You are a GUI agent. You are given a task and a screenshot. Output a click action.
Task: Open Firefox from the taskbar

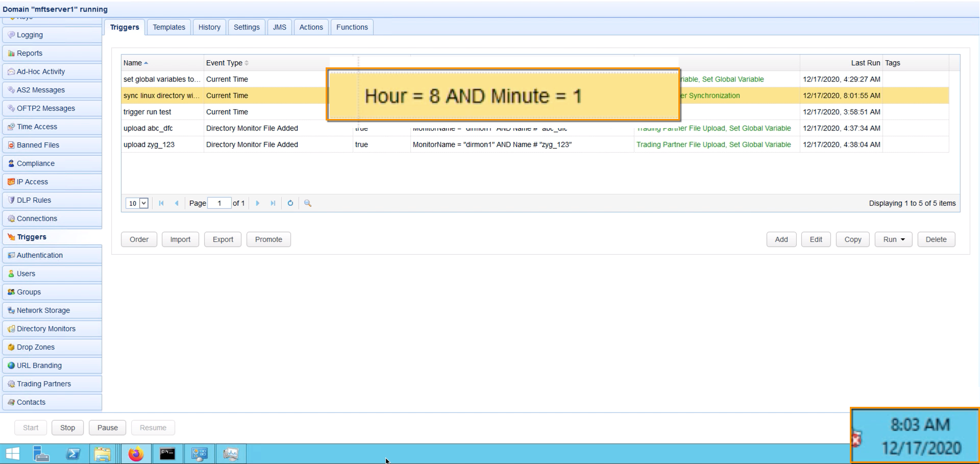click(136, 454)
